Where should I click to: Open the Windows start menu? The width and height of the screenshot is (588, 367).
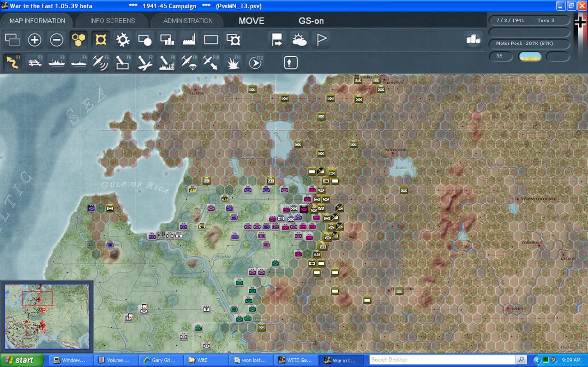pyautogui.click(x=22, y=360)
